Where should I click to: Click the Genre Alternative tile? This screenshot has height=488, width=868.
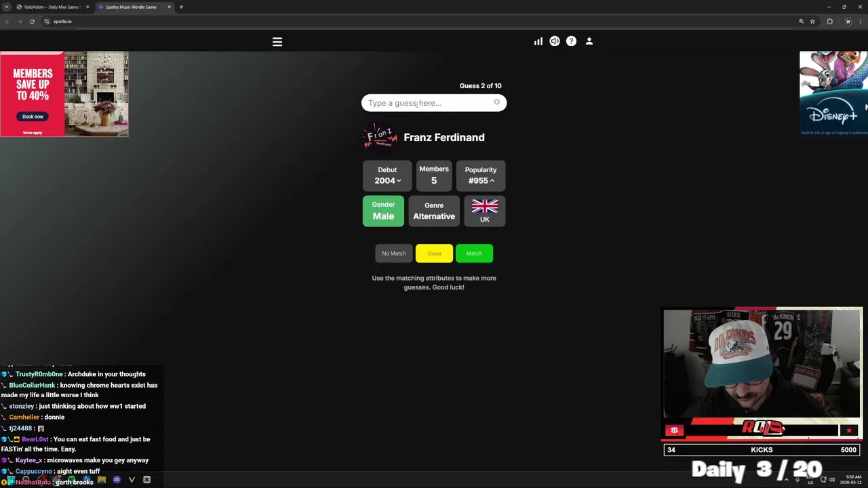(x=434, y=211)
